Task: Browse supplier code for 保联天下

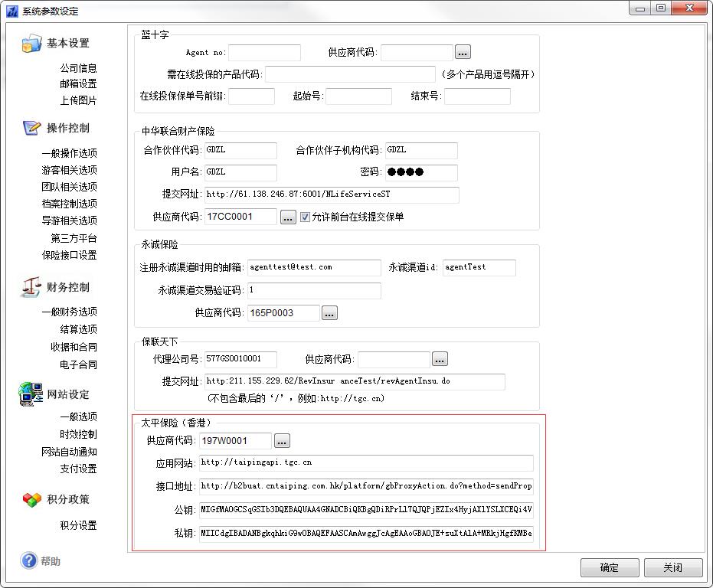Action: point(440,359)
